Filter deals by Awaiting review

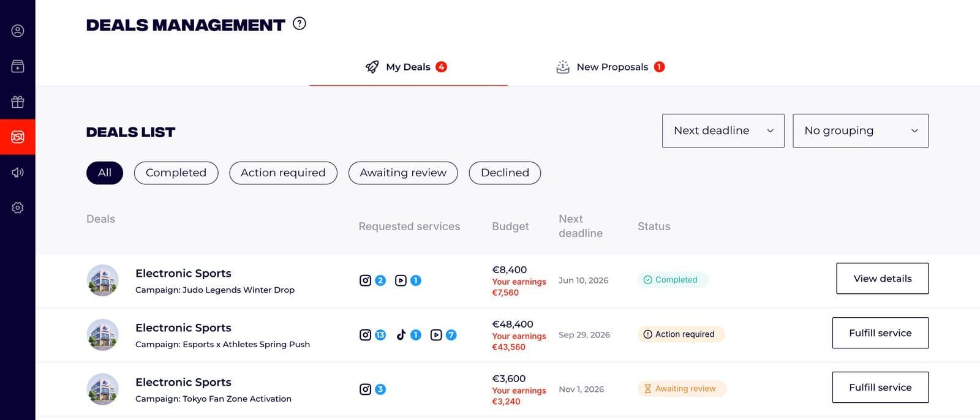click(403, 173)
